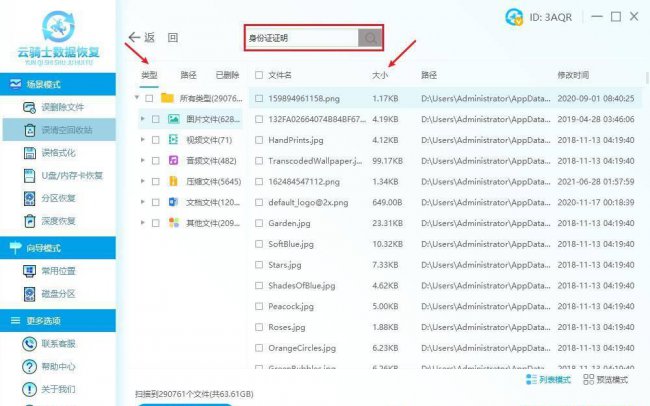Sort by the 大小 column header
Screen dimensions: 650x406
380,75
